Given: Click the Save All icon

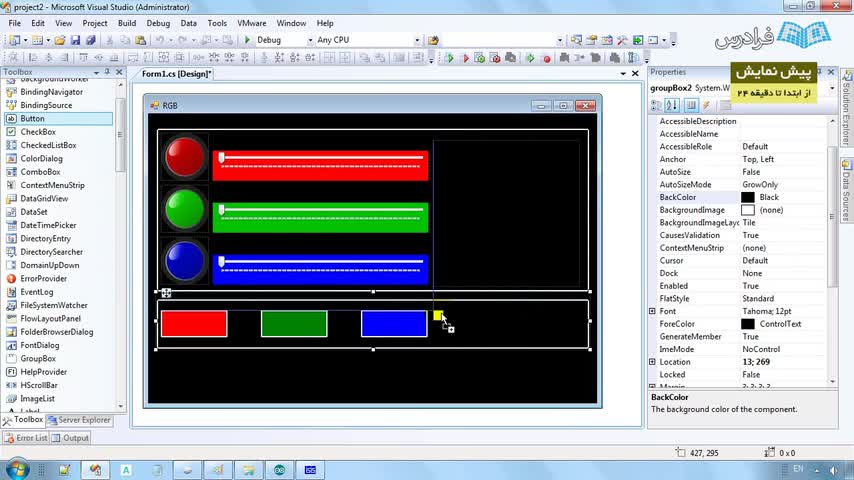Looking at the screenshot, I should [x=90, y=40].
